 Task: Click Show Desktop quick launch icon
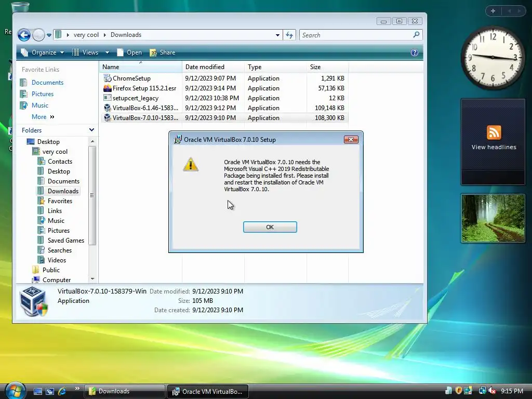coord(37,391)
